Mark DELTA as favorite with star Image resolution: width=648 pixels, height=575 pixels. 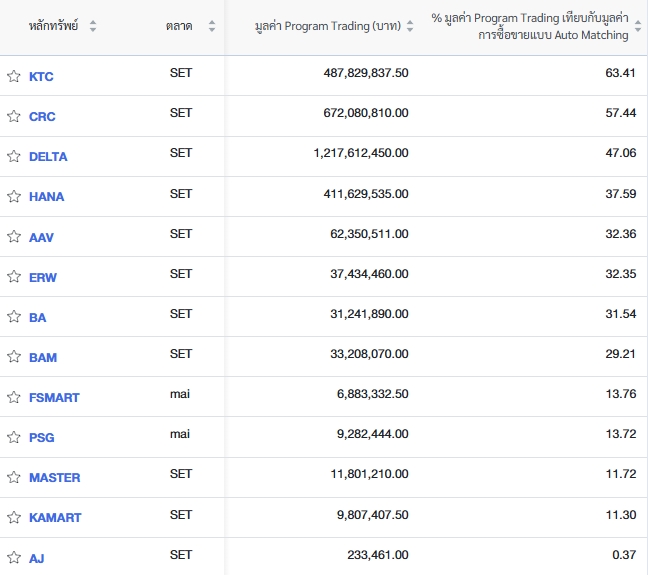14,156
